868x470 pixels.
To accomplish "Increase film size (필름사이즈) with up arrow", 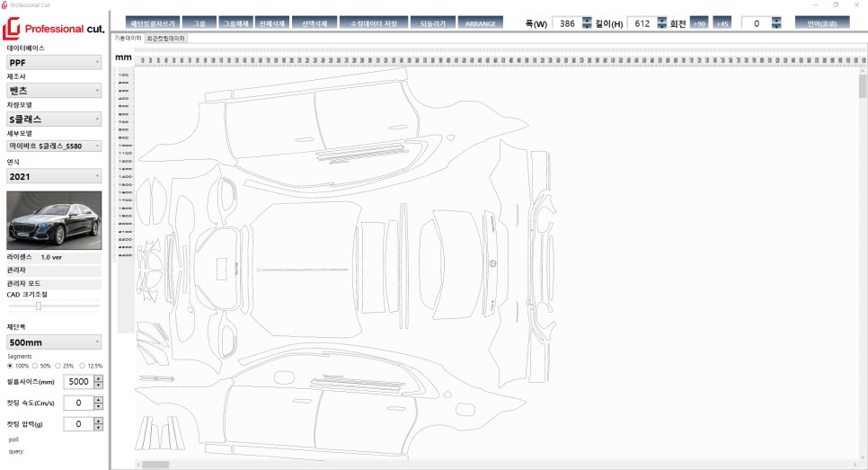I will point(98,378).
